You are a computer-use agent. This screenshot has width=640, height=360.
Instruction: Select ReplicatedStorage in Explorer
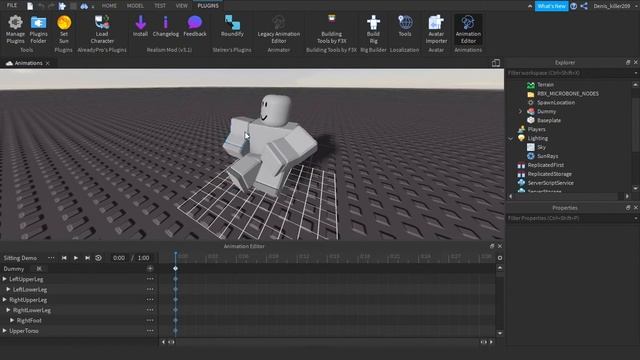pos(549,174)
